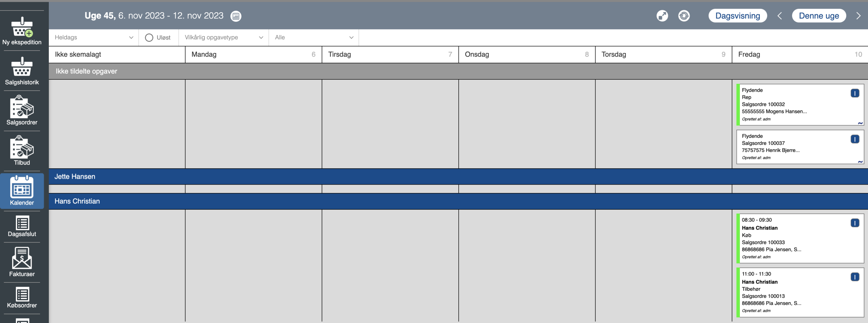Open Fakturaer in the sidebar
868x323 pixels.
22,262
